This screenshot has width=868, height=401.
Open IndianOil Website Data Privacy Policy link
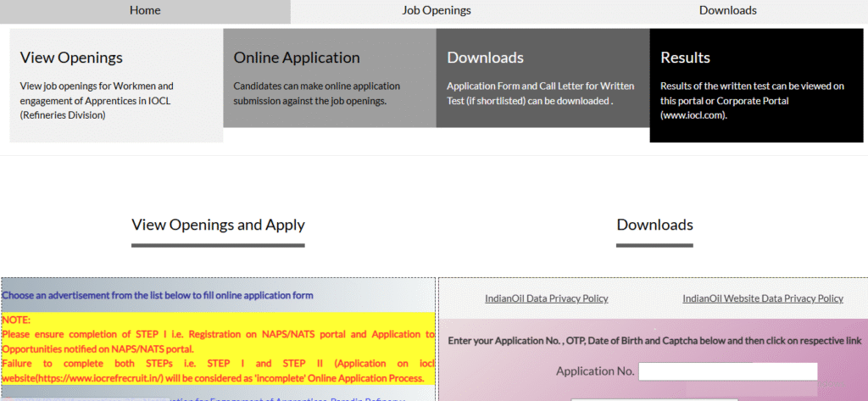pos(762,298)
